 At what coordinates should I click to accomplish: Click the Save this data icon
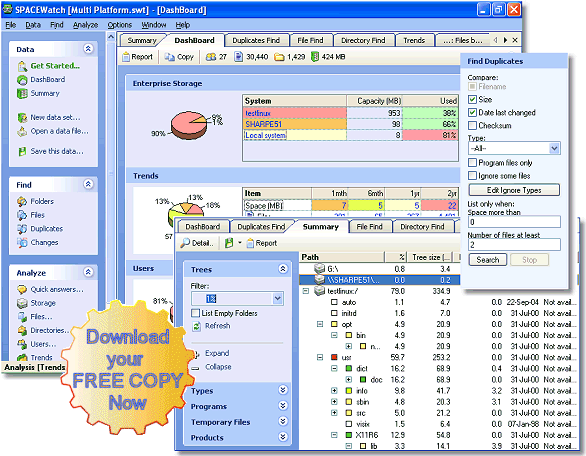click(22, 151)
